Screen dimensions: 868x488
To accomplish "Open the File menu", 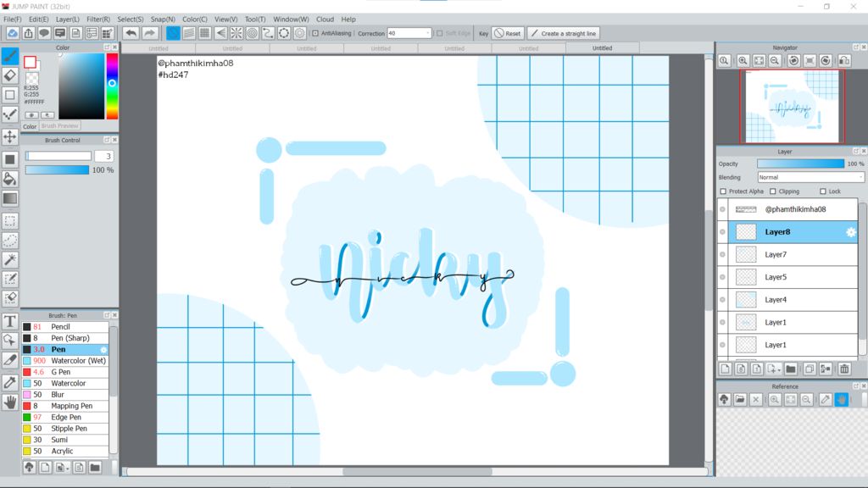I will (12, 19).
